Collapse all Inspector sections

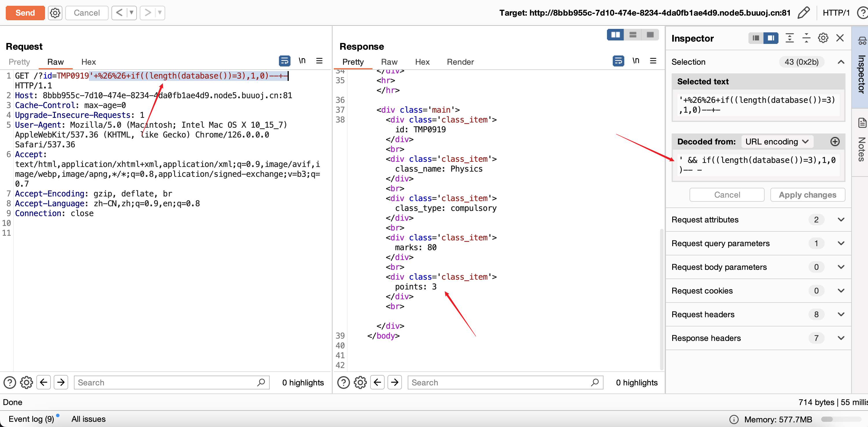pyautogui.click(x=806, y=38)
